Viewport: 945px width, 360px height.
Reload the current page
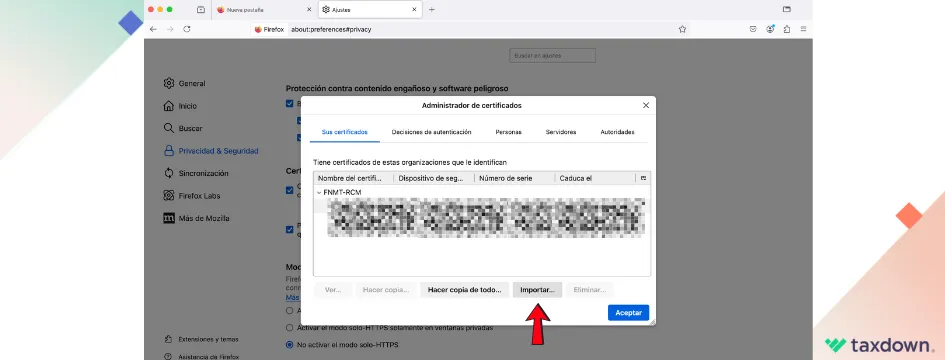pyautogui.click(x=187, y=29)
